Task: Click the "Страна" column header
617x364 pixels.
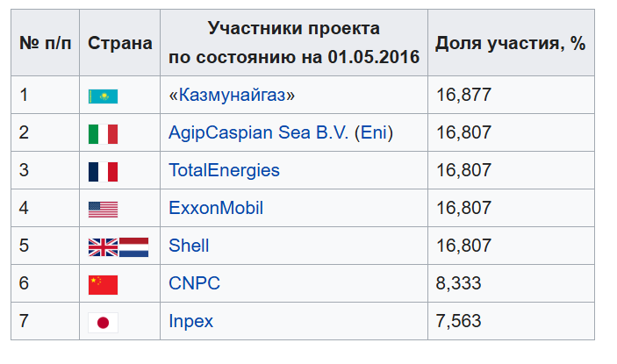Action: pos(119,43)
